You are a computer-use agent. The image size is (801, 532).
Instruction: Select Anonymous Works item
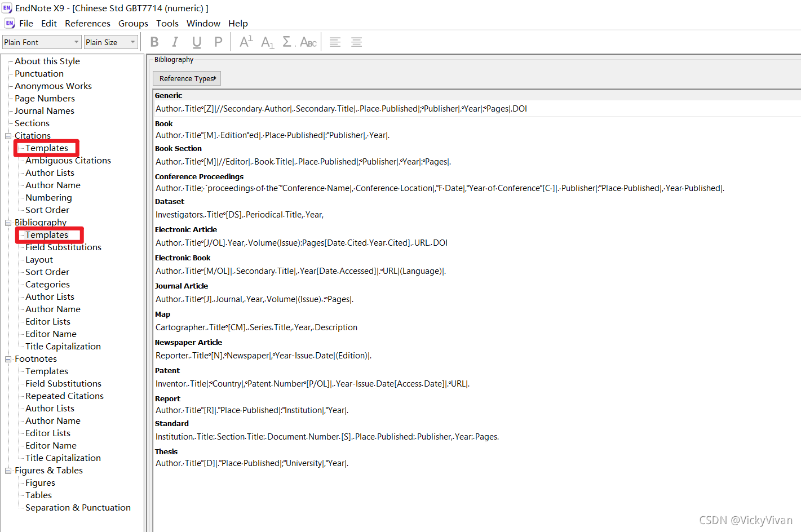pos(53,86)
